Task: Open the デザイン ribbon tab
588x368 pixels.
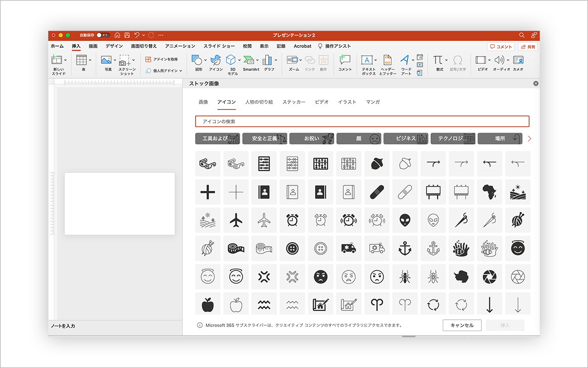Action: coord(114,46)
